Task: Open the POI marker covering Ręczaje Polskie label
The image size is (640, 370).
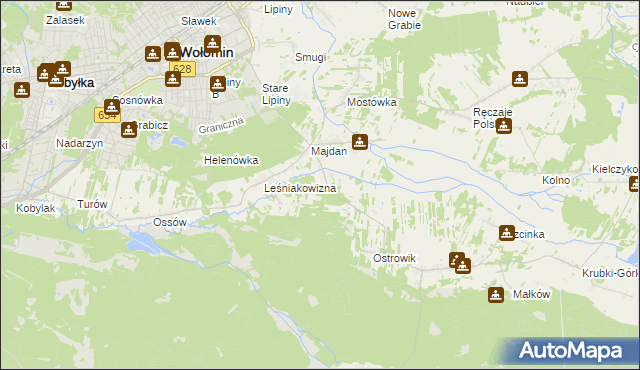Action: 504,126
